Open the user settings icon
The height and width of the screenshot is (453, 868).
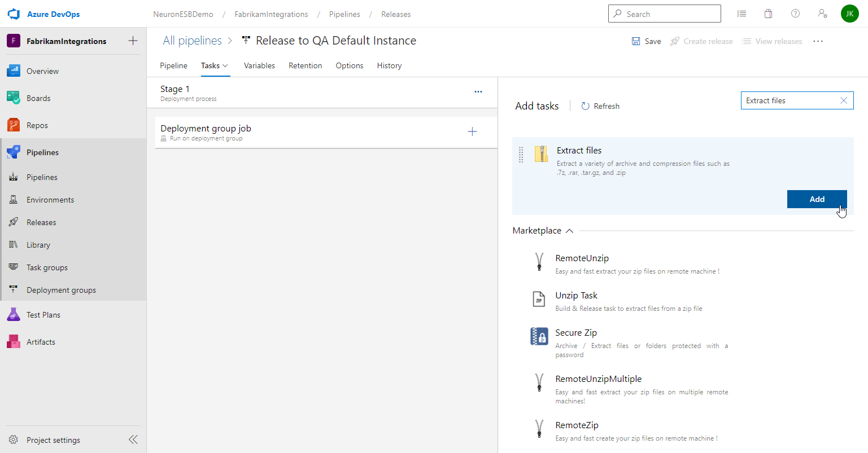pos(823,14)
